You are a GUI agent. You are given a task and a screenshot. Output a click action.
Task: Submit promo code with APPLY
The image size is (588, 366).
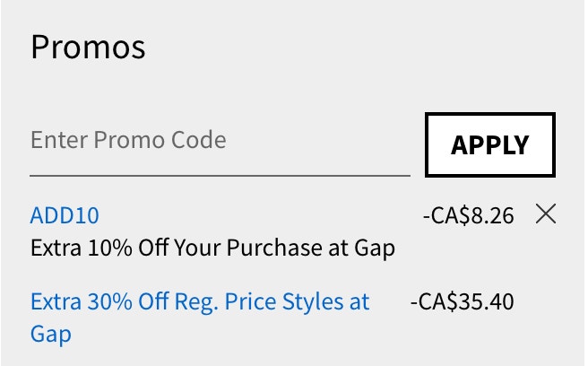[x=490, y=144]
